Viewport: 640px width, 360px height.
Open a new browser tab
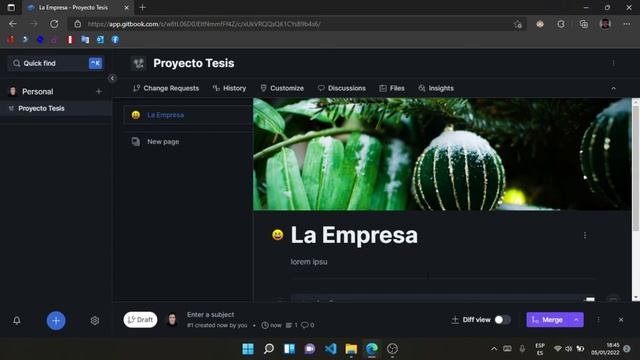pyautogui.click(x=142, y=7)
